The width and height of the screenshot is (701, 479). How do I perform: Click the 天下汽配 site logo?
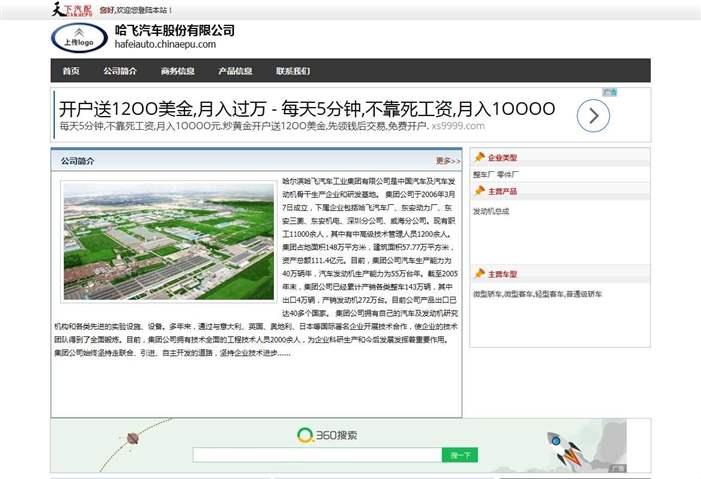(72, 9)
